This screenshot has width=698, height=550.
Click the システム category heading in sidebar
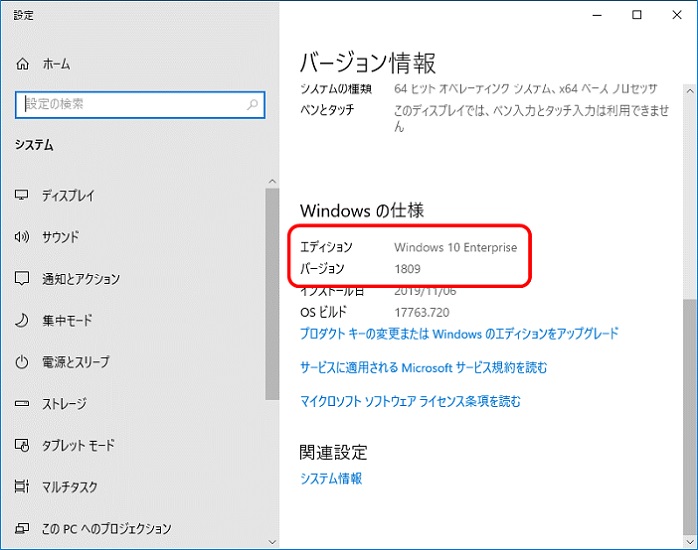(x=34, y=145)
